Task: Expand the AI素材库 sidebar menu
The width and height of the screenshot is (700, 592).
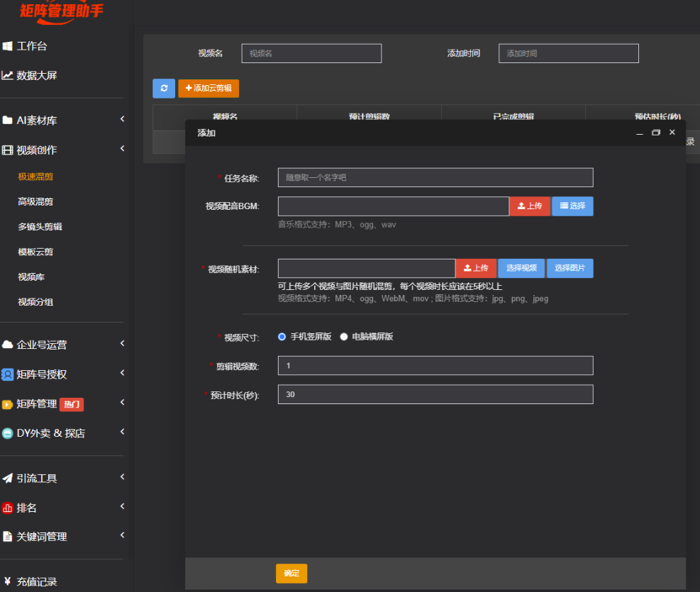Action: pos(122,120)
